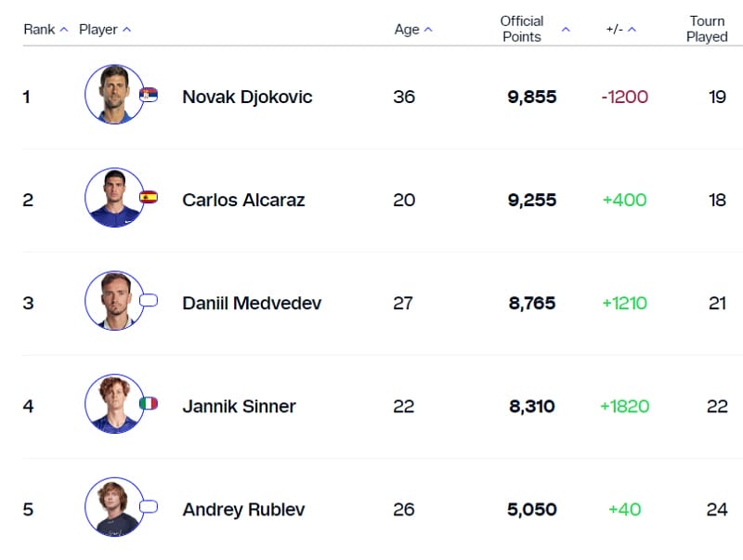Click the Tourn Played column header
This screenshot has height=560, width=743.
pos(707,29)
